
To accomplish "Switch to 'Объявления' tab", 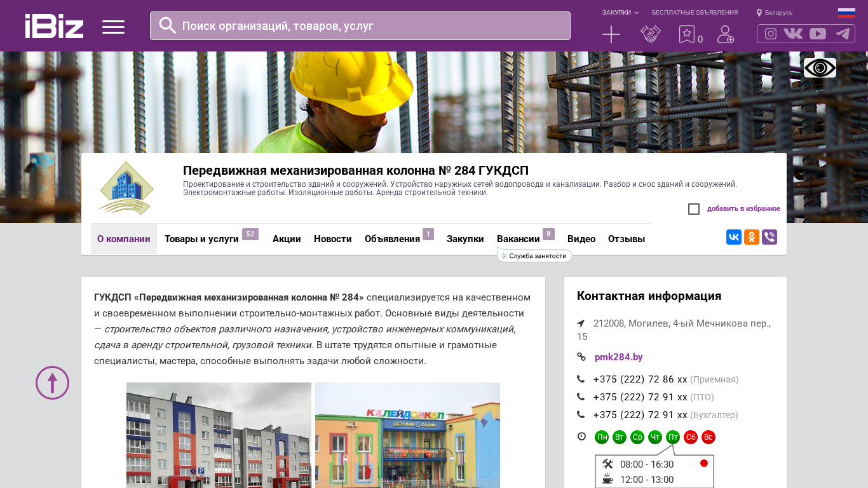I will tap(392, 239).
